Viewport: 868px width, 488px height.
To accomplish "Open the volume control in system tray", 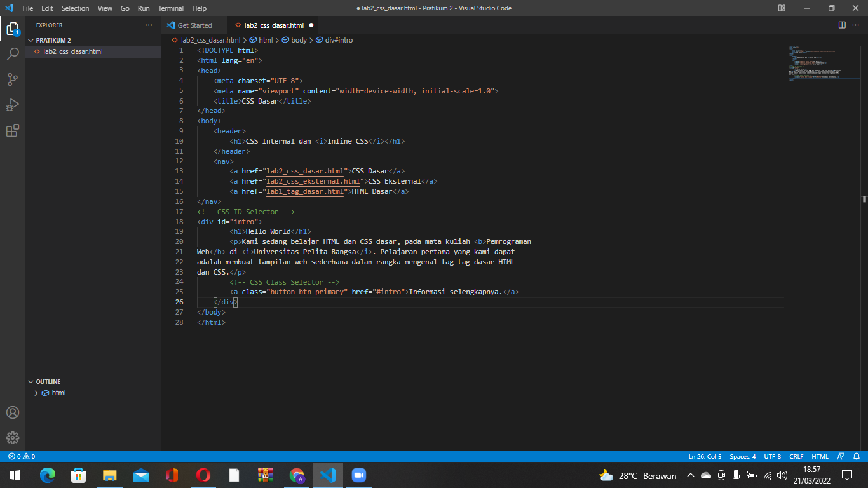I will [x=782, y=475].
